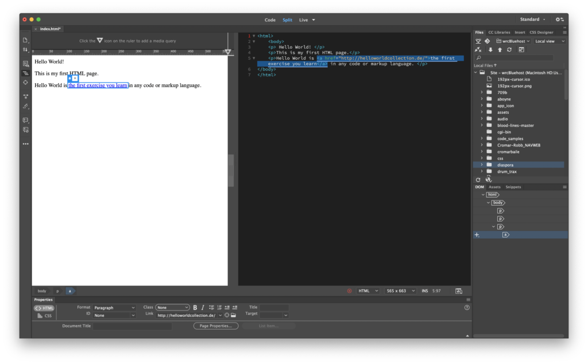The height and width of the screenshot is (364, 588).
Task: Click the workspace settings gear icon
Action: pyautogui.click(x=559, y=20)
